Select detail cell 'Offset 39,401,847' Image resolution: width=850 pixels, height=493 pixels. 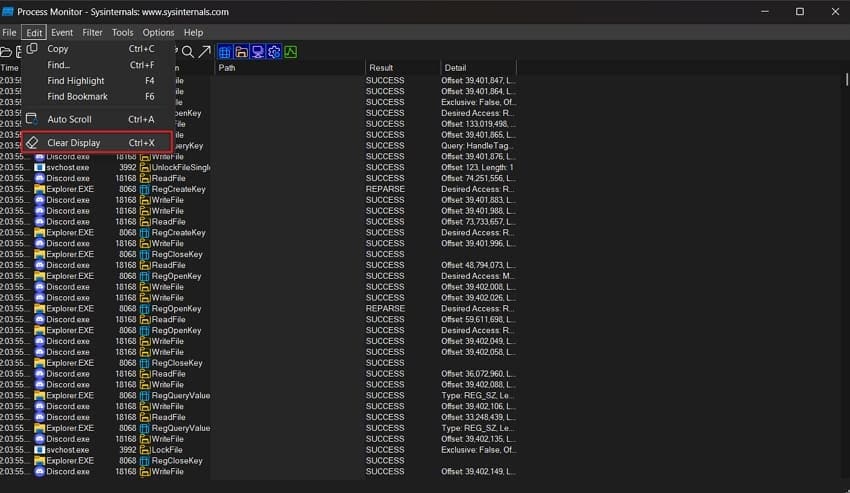tap(479, 80)
